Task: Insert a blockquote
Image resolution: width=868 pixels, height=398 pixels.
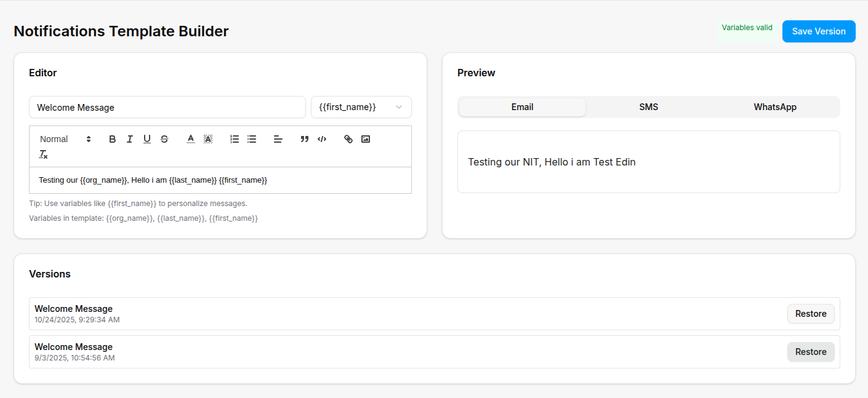Action: (304, 139)
